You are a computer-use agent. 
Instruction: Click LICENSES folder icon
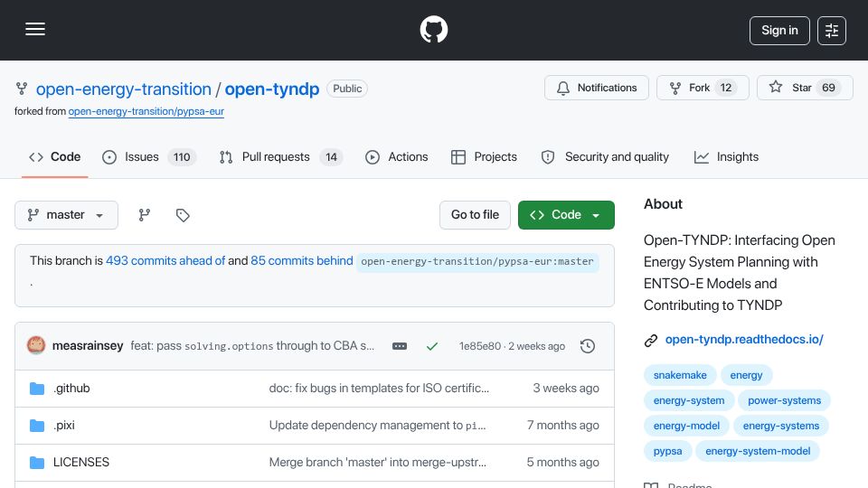[x=37, y=463]
